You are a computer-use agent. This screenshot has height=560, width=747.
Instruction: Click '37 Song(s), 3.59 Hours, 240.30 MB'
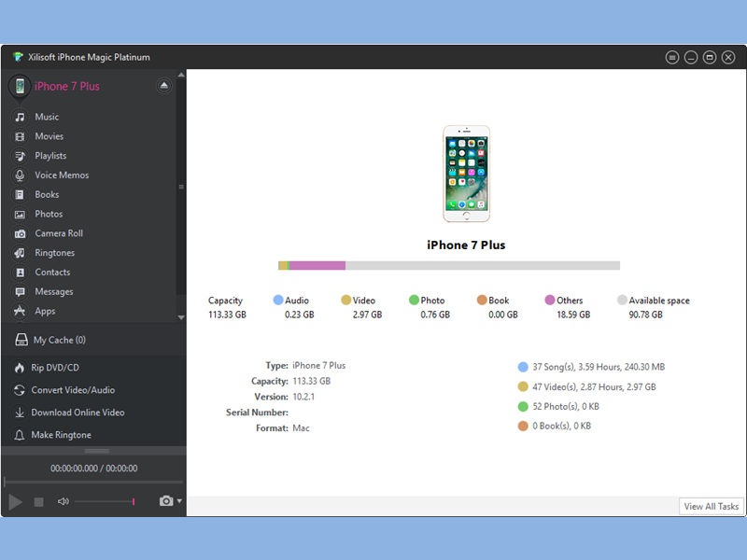(599, 367)
